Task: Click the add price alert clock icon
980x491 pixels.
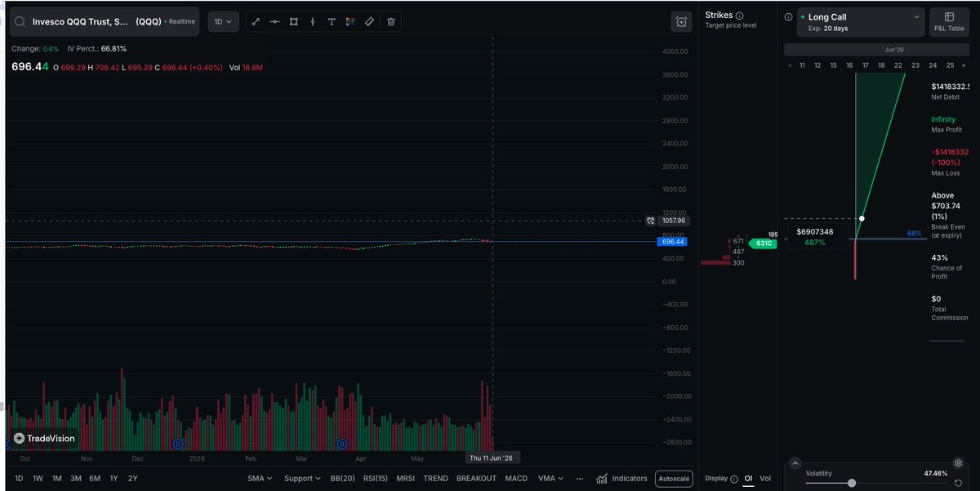Action: click(x=681, y=23)
